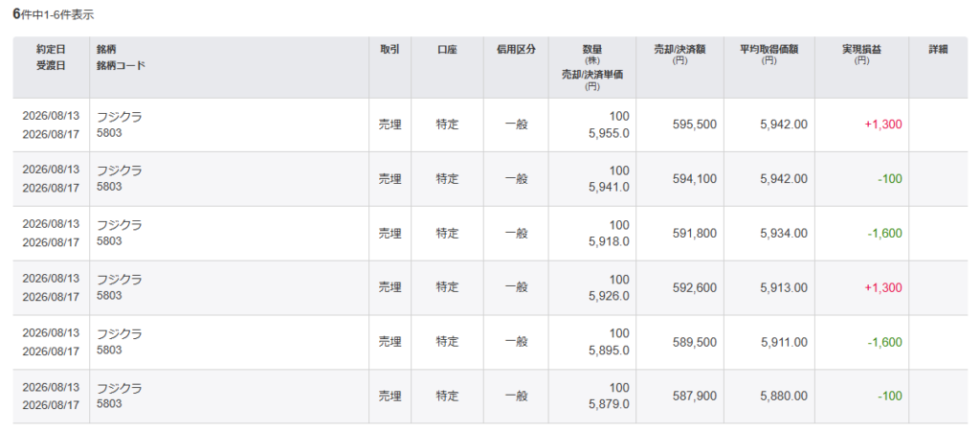Screen dimensions: 980x431
Task: Click the 595,500 sale amount cell
Action: (x=680, y=125)
